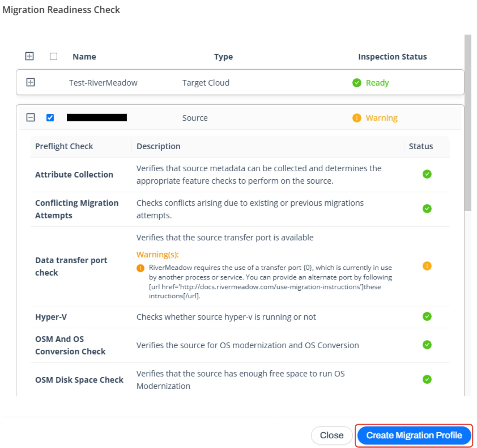Click the RiverMeadow transfer port warning message
477x448 pixels.
point(270,282)
